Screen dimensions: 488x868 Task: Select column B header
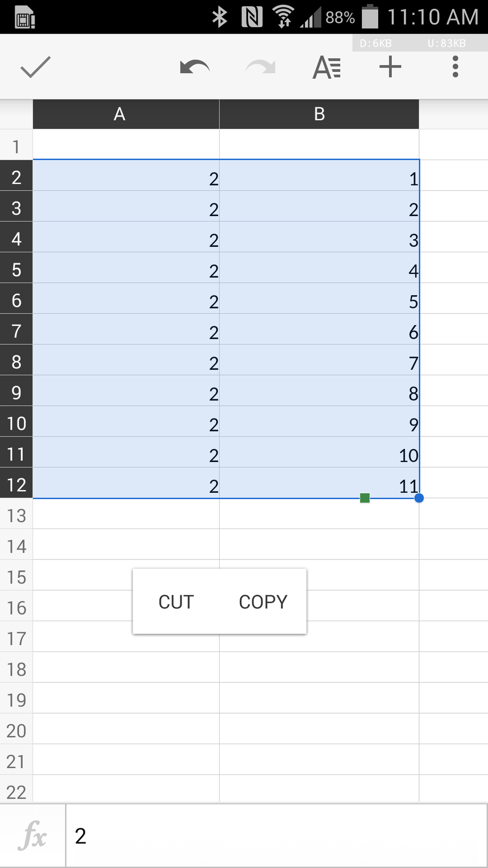tap(319, 114)
